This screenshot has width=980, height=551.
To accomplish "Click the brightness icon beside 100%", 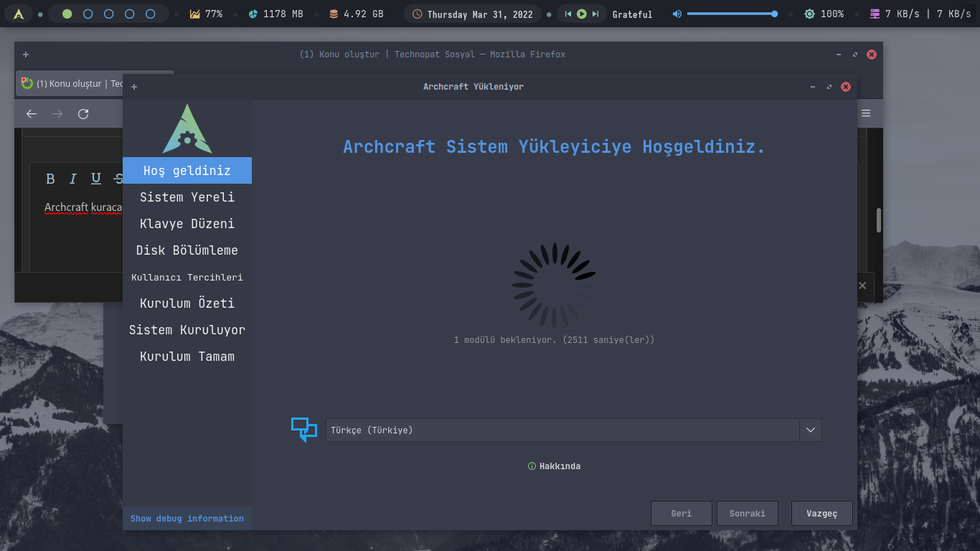I will (x=809, y=14).
